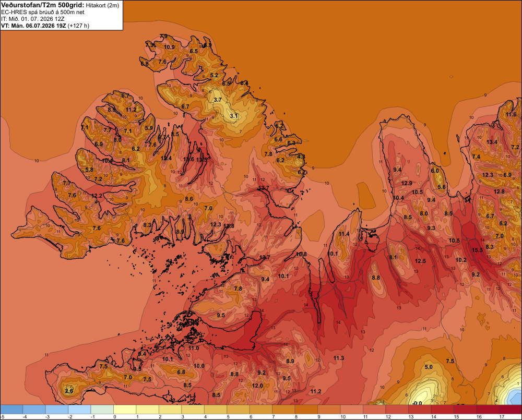Click the 10.0 temperature value
This screenshot has width=522, height=420.
199,366
